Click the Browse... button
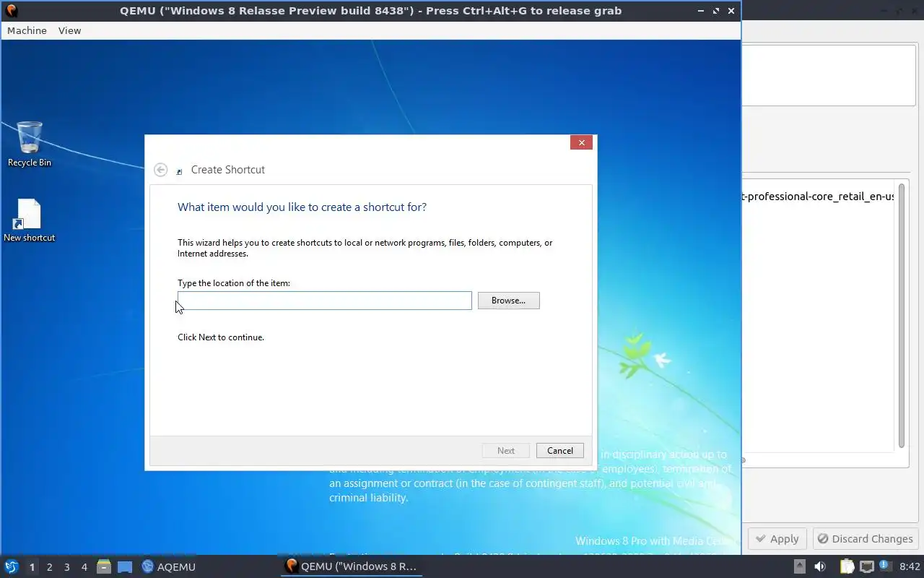924x578 pixels. pos(508,301)
